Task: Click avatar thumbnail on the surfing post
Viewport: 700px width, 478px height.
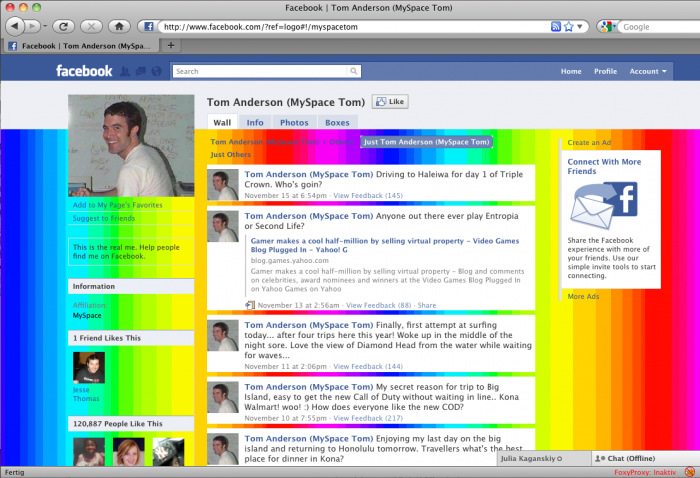Action: pyautogui.click(x=223, y=336)
